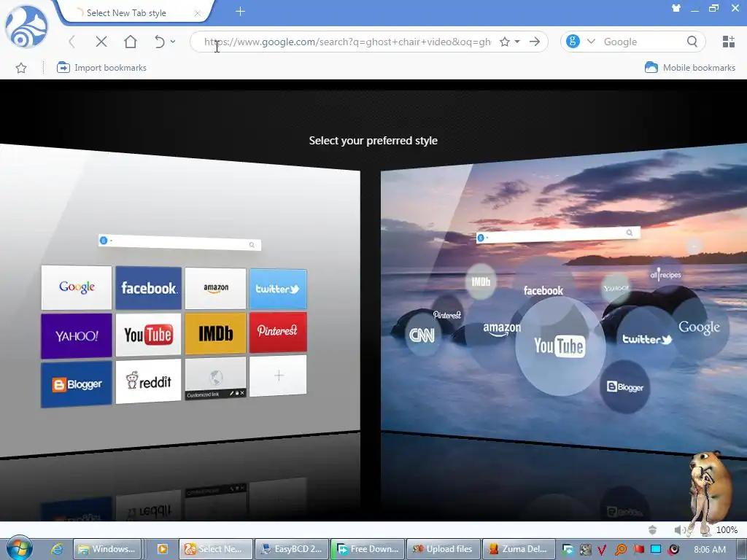Open bookmarks star in bookmark bar
The height and width of the screenshot is (560, 747).
click(21, 68)
